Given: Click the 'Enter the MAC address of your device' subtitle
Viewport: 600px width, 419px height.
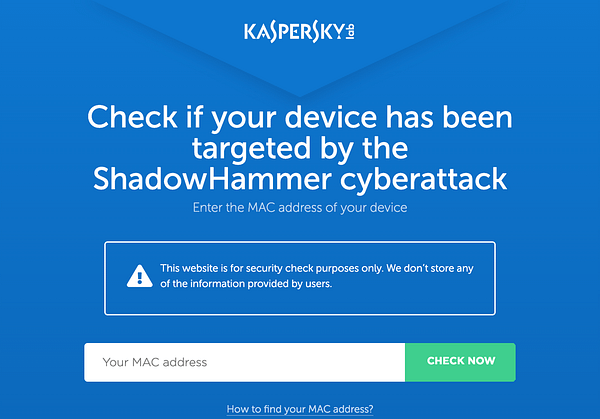Looking at the screenshot, I should [x=300, y=207].
